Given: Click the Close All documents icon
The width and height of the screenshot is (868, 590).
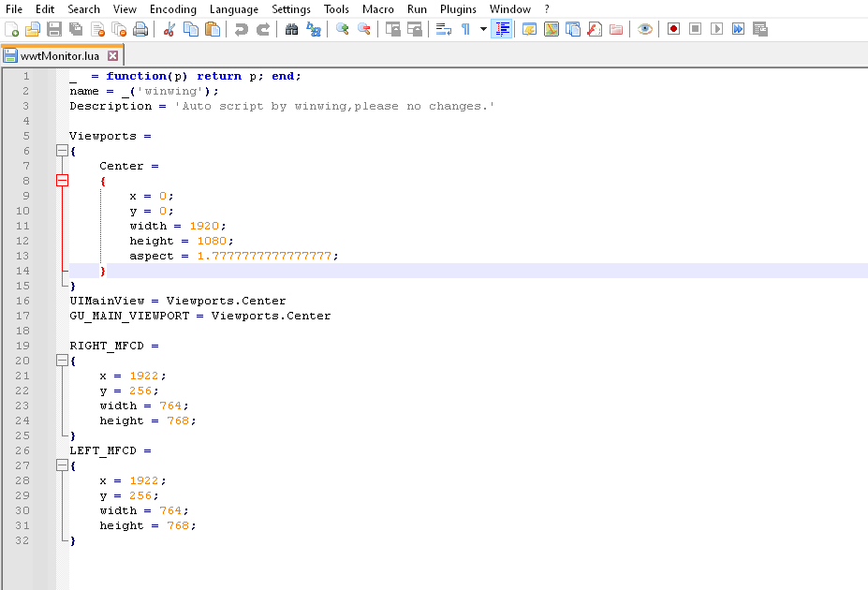Looking at the screenshot, I should tap(119, 29).
